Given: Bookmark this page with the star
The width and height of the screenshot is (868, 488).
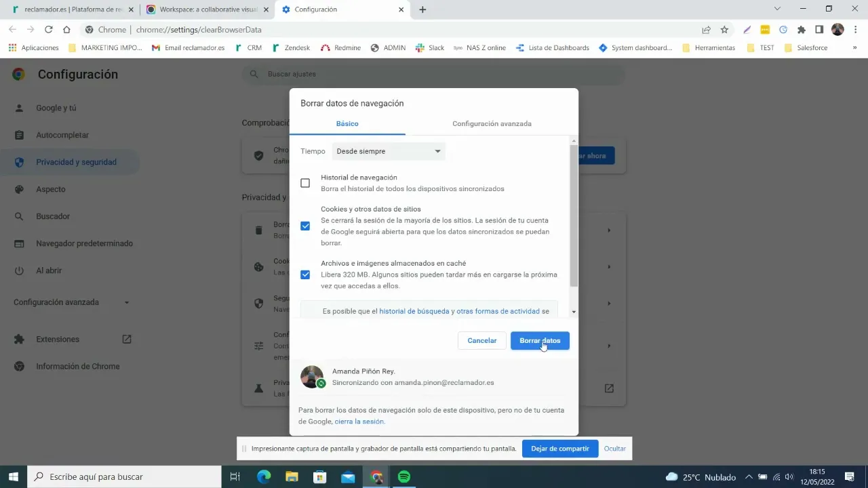Looking at the screenshot, I should coord(724,30).
